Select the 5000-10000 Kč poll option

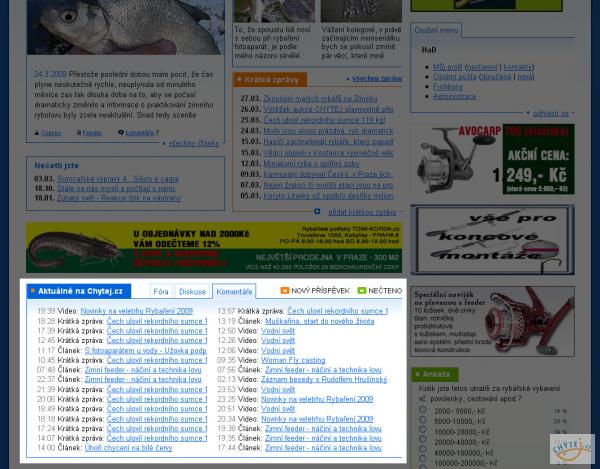422,420
